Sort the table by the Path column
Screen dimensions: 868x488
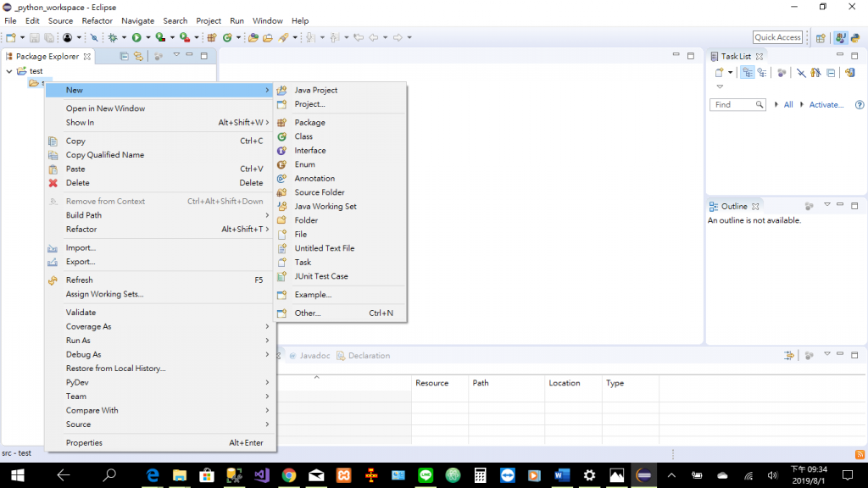click(507, 383)
